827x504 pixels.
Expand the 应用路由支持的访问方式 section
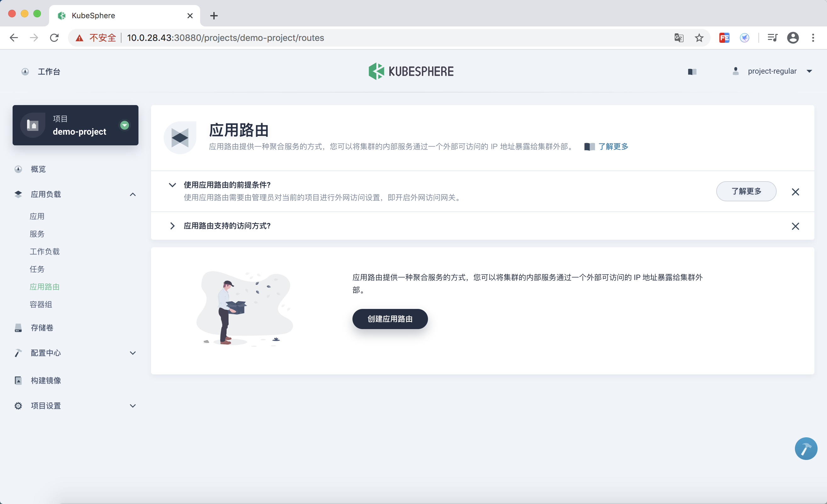click(x=172, y=226)
